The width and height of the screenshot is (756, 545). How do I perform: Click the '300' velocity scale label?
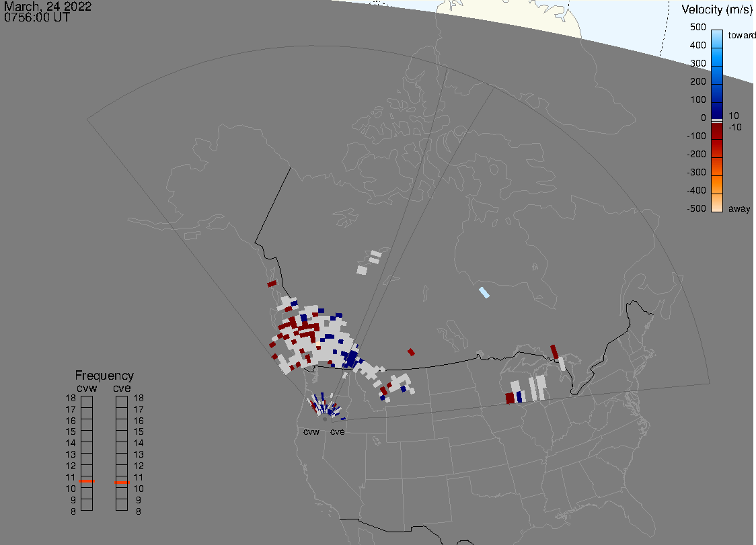coord(697,64)
